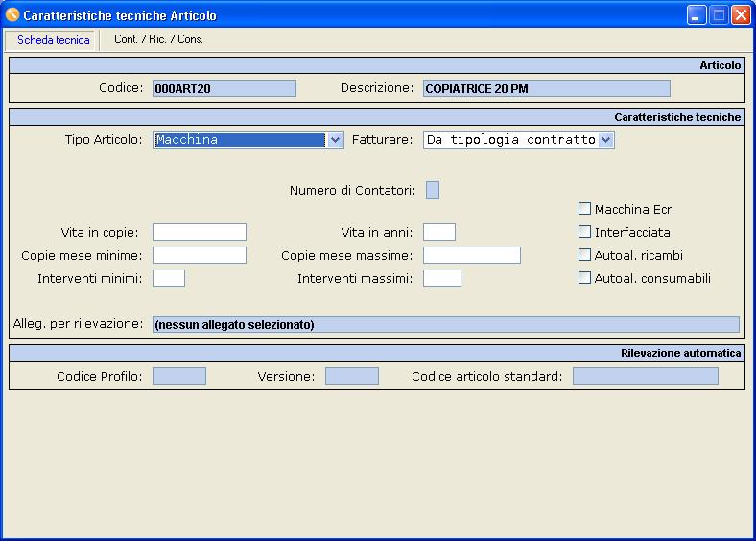Click the Fatturare value Da tipologia contratto
The width and height of the screenshot is (756, 541).
click(x=511, y=140)
